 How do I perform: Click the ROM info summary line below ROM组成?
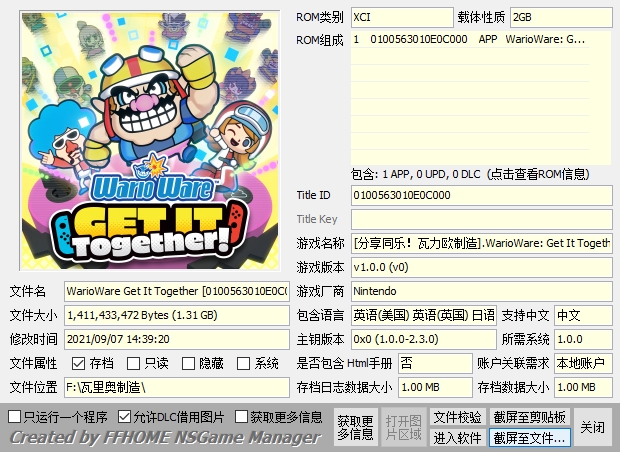coord(480,174)
